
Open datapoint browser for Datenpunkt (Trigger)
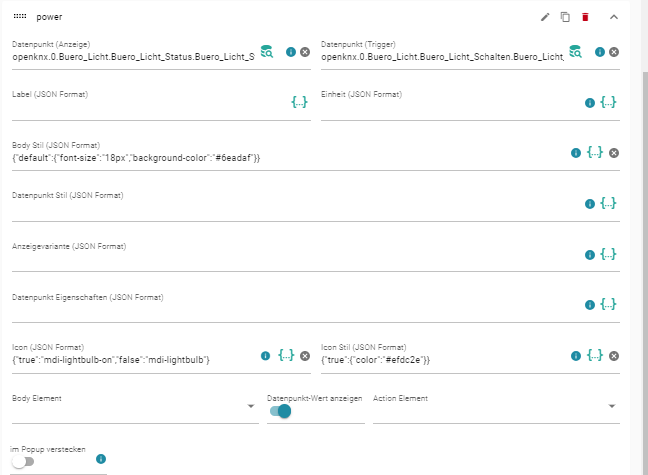(x=576, y=52)
